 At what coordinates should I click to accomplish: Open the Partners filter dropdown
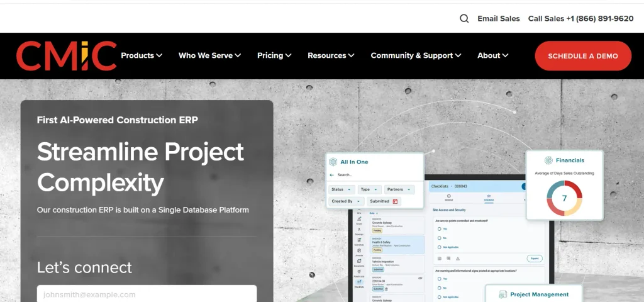[399, 189]
